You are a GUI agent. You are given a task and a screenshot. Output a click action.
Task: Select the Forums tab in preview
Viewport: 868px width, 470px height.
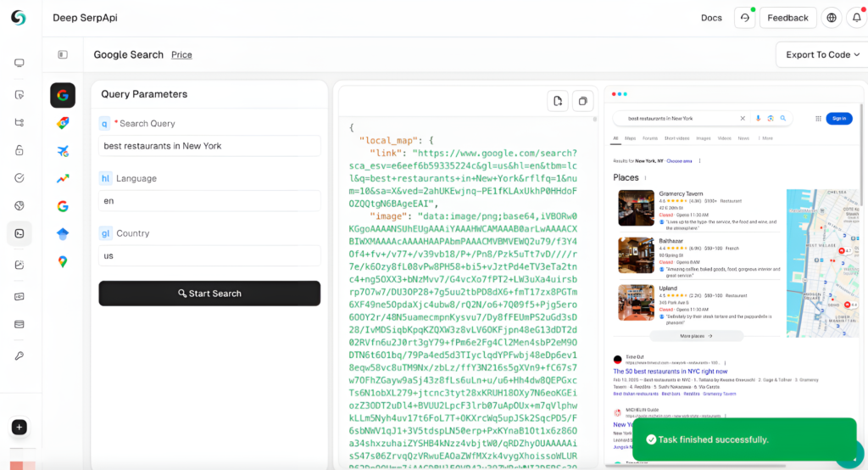point(650,138)
